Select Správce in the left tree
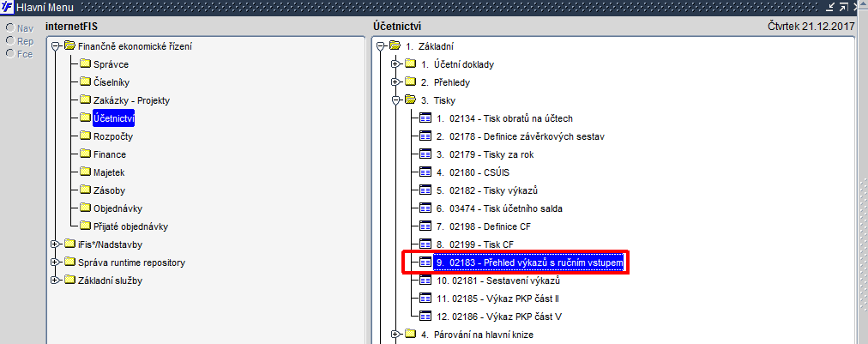The width and height of the screenshot is (868, 344). pyautogui.click(x=112, y=64)
